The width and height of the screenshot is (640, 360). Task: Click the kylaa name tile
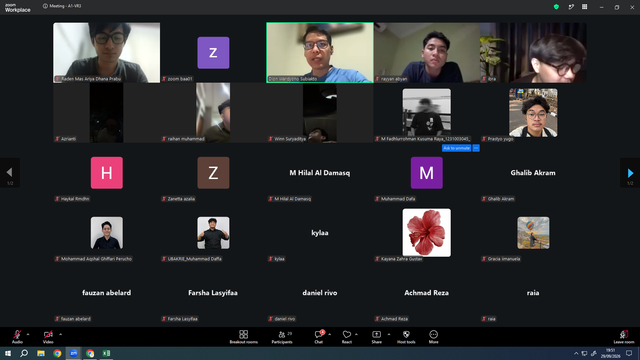tap(320, 233)
